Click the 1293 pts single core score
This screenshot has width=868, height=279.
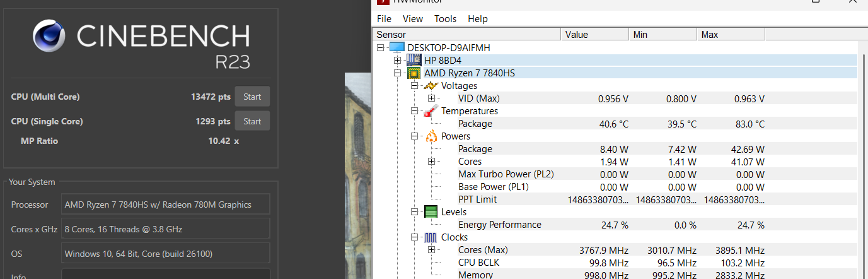(213, 121)
